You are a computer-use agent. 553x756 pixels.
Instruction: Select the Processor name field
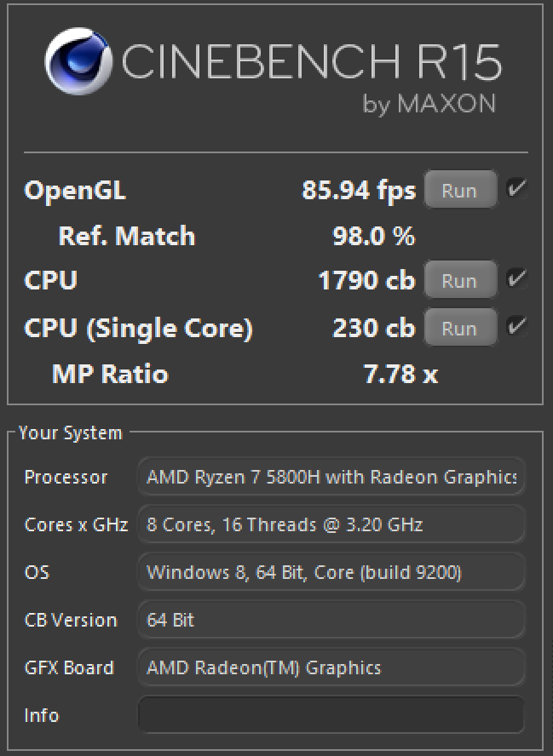(331, 477)
